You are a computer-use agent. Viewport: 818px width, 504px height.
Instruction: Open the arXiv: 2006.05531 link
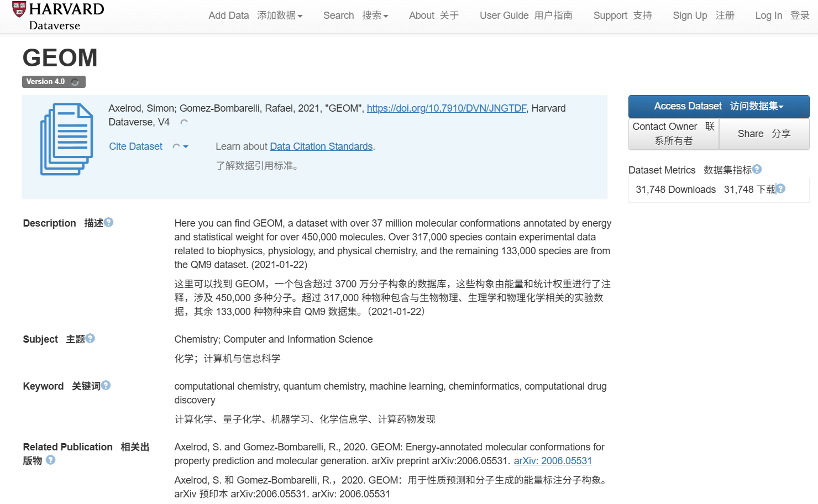pos(553,461)
